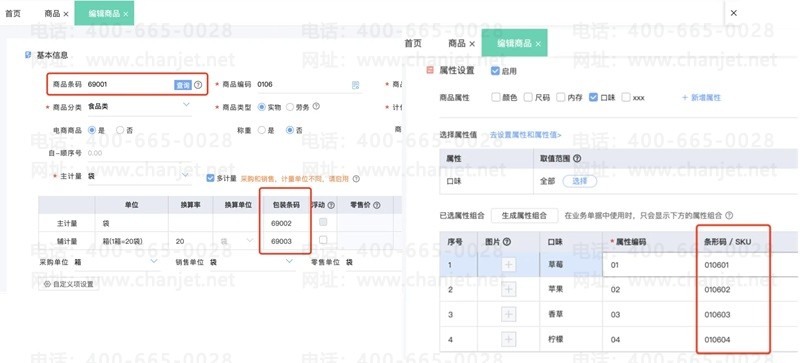Set 电商商品 to 否
The width and height of the screenshot is (800, 363).
point(120,130)
